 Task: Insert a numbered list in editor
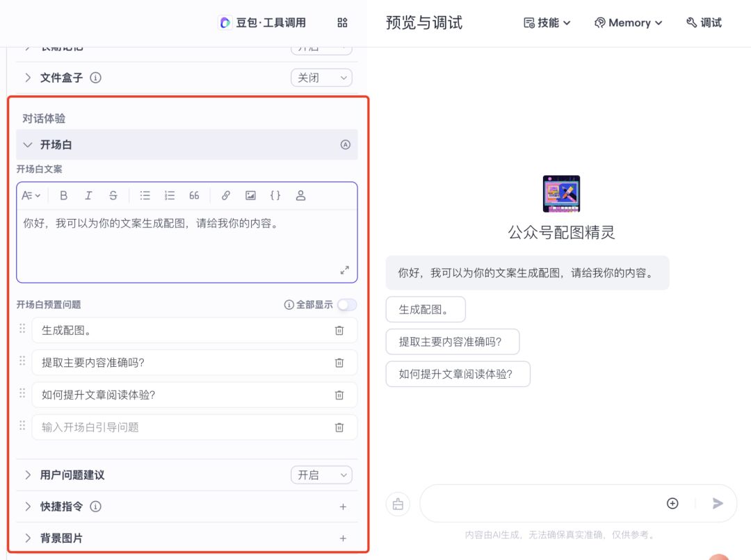(x=170, y=196)
